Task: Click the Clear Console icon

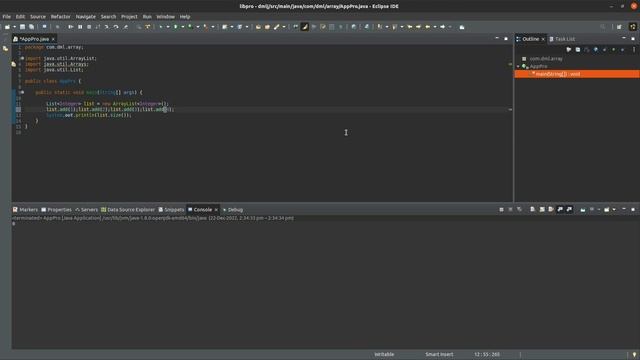Action: pyautogui.click(x=532, y=209)
